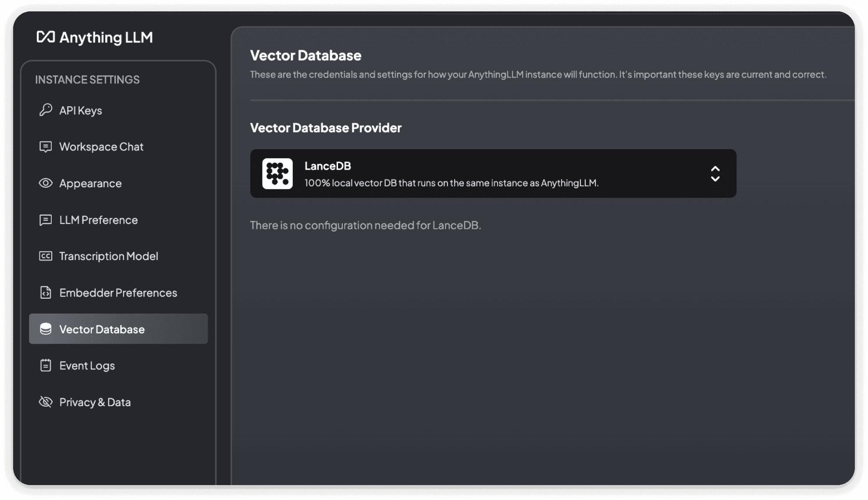Open Embedder Preferences section

point(118,293)
